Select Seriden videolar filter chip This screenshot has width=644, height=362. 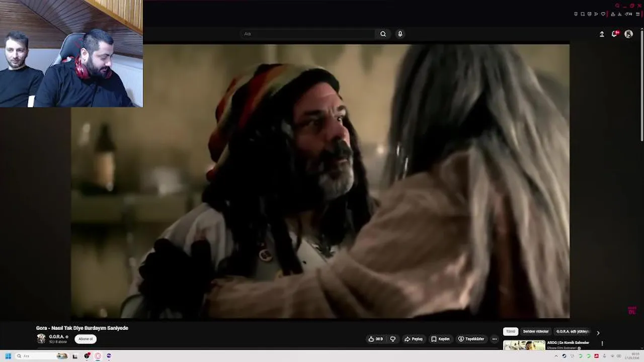tap(536, 332)
